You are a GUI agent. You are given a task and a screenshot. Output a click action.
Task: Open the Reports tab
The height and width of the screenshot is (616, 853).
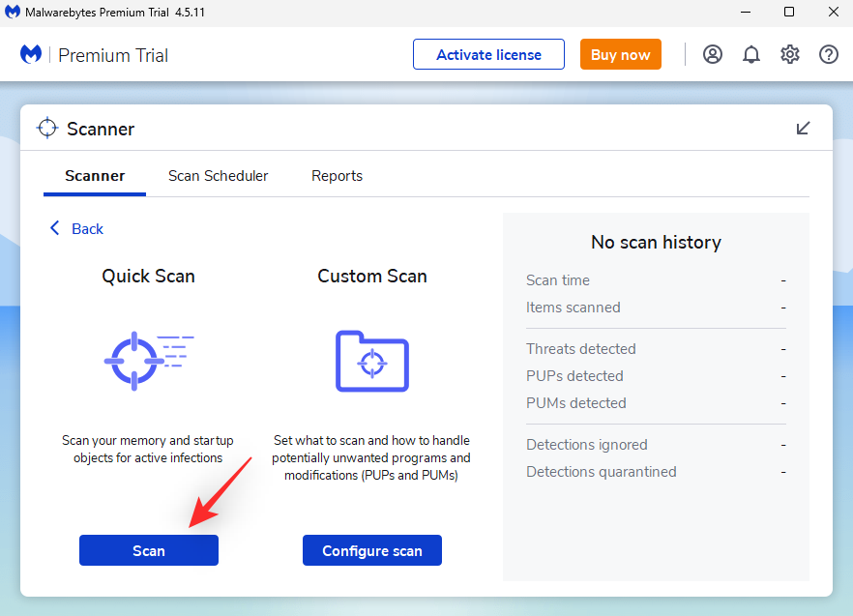337,176
